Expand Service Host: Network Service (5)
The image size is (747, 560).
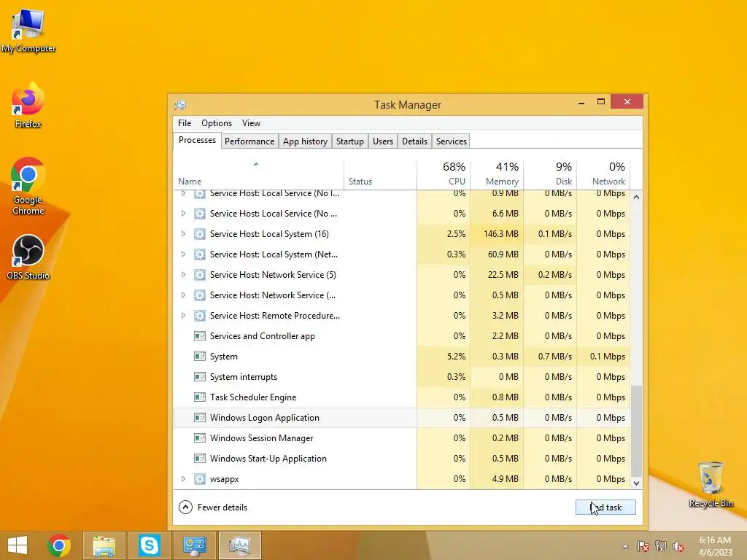183,275
